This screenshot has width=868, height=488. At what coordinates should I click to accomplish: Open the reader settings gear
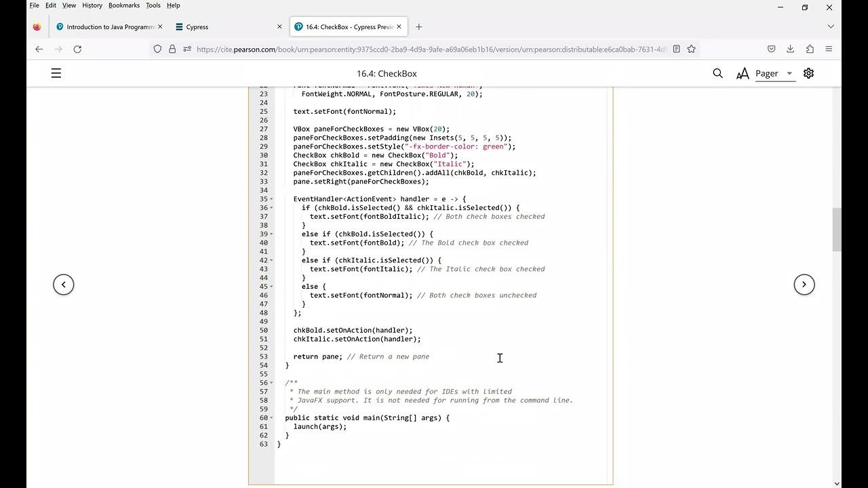[808, 73]
